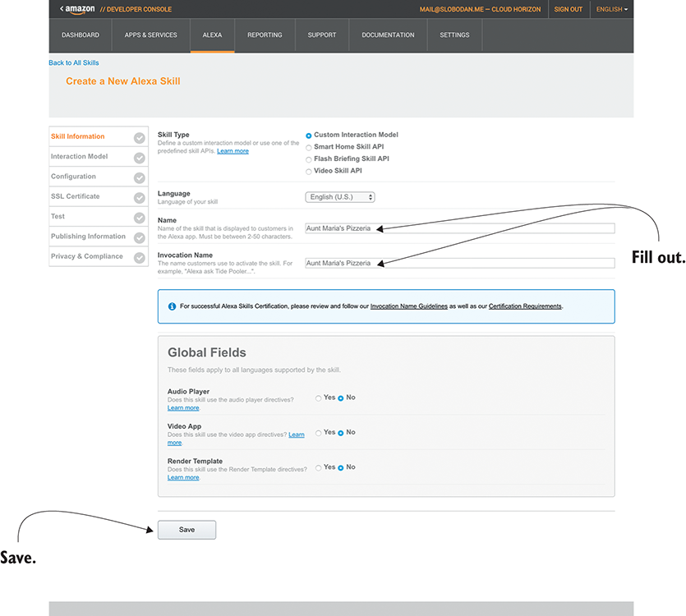Click the Configuration step checkmark icon
The height and width of the screenshot is (616, 686).
click(x=140, y=177)
